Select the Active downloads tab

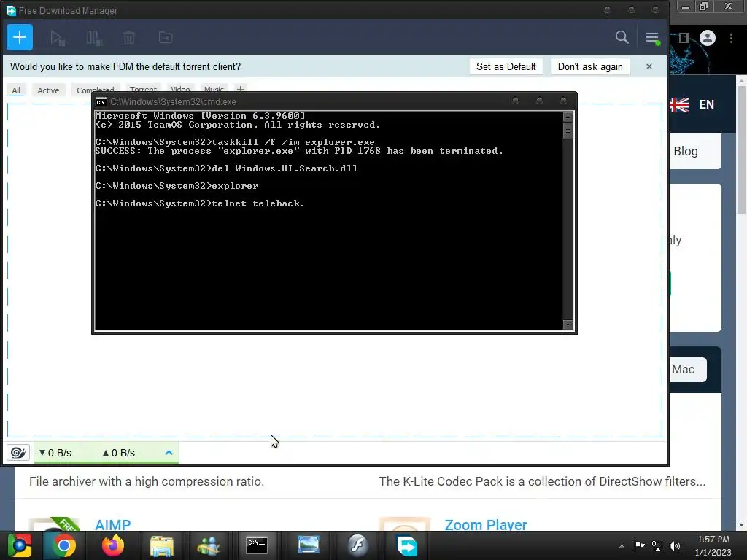click(x=49, y=90)
